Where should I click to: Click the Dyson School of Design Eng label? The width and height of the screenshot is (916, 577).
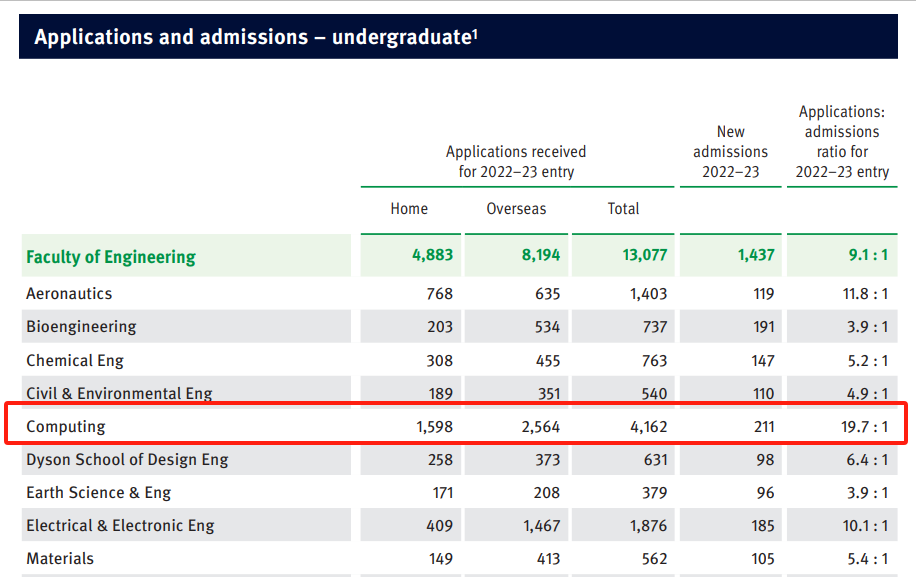127,460
